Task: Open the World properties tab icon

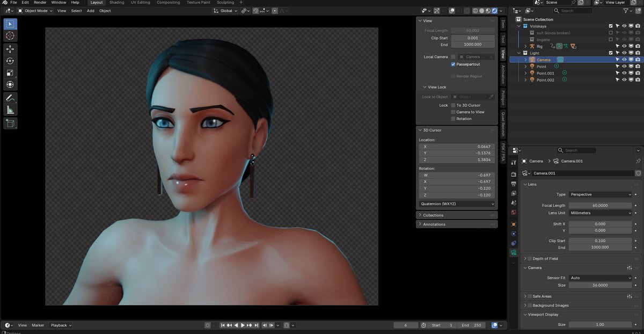Action: point(514,213)
